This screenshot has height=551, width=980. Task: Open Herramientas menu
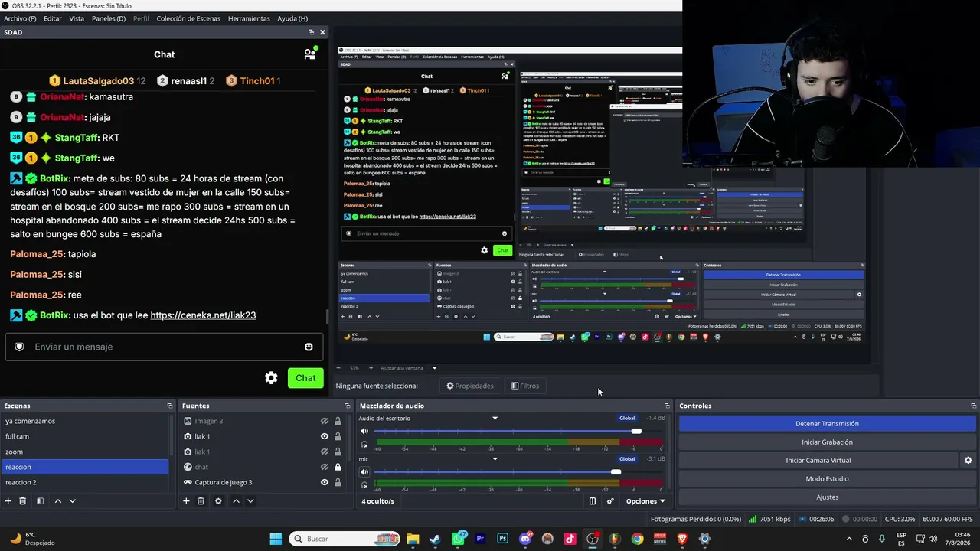(249, 18)
